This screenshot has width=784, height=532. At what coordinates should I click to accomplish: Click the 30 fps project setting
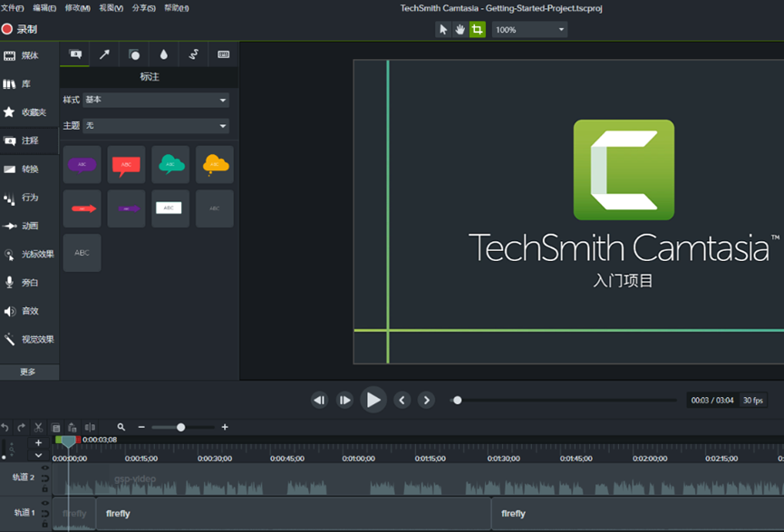[x=752, y=400]
